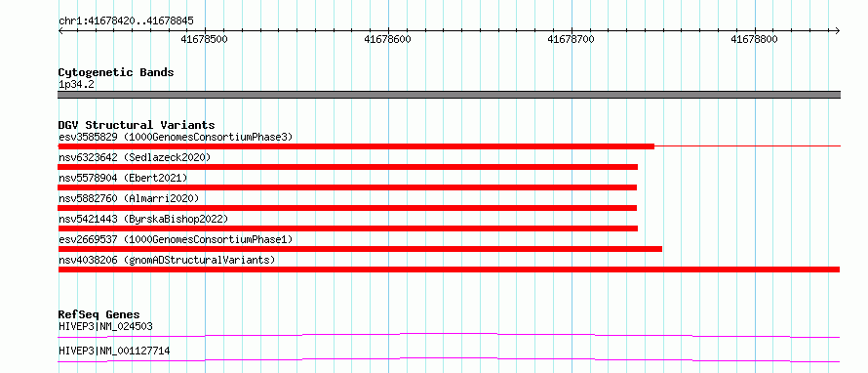The width and height of the screenshot is (868, 373).
Task: Click the red bar for nsv6323642
Action: pyautogui.click(x=347, y=167)
